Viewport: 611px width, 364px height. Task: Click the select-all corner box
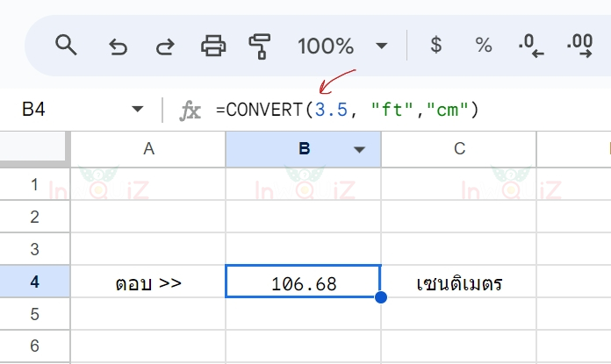coord(32,146)
